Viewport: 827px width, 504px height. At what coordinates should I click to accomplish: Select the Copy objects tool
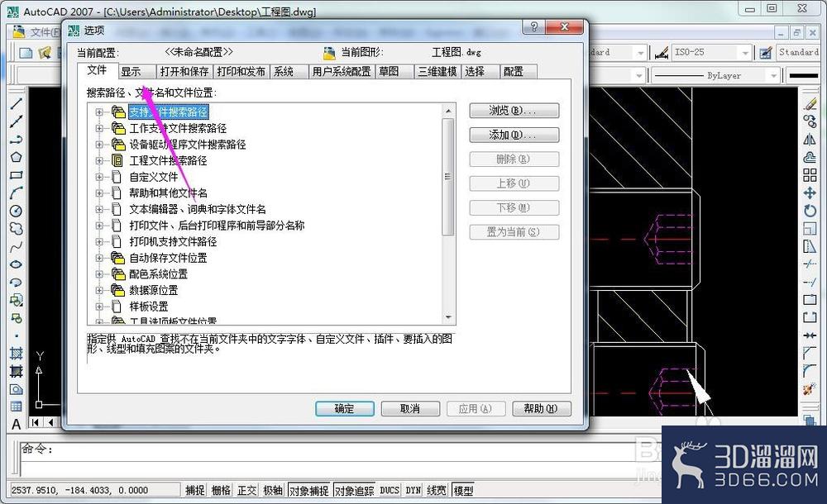pos(810,121)
